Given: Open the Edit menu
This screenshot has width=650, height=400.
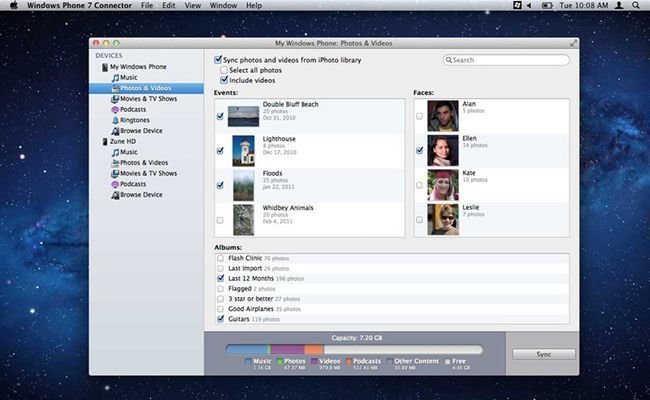Looking at the screenshot, I should tap(169, 5).
